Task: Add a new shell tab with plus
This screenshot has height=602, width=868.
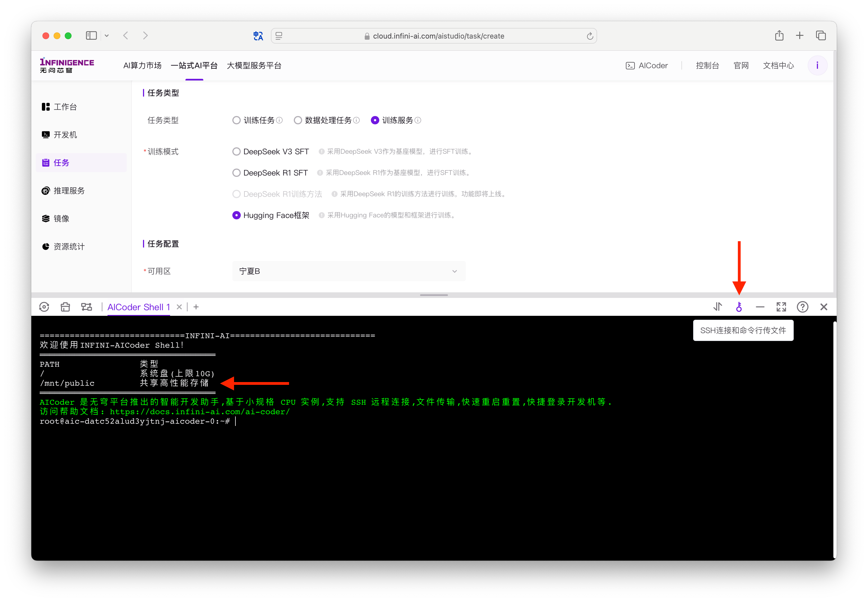Action: pyautogui.click(x=196, y=307)
